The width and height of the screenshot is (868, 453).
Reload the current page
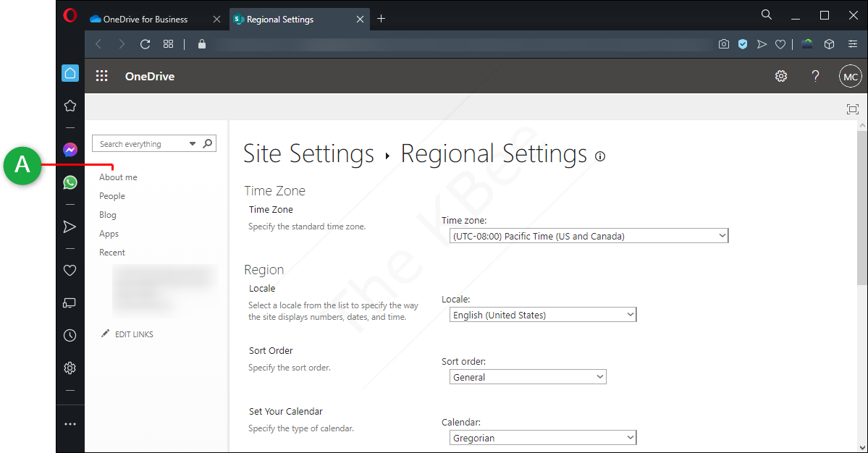(145, 44)
